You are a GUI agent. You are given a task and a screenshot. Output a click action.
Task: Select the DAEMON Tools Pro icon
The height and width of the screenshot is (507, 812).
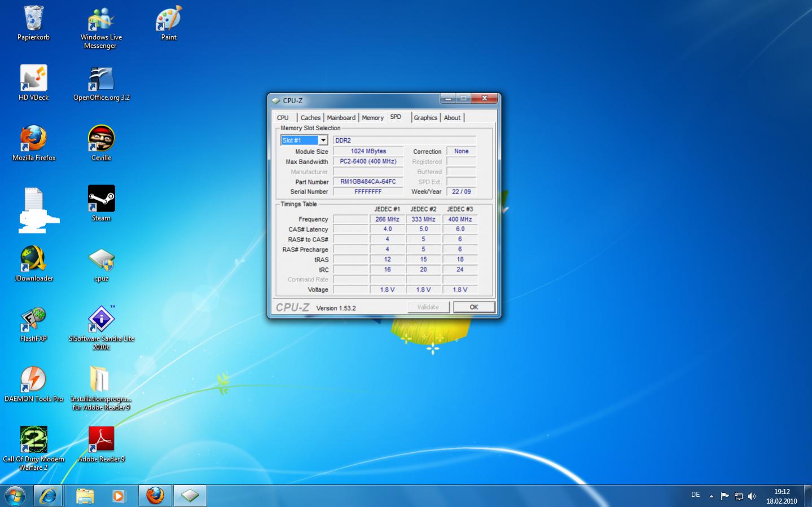tap(33, 385)
